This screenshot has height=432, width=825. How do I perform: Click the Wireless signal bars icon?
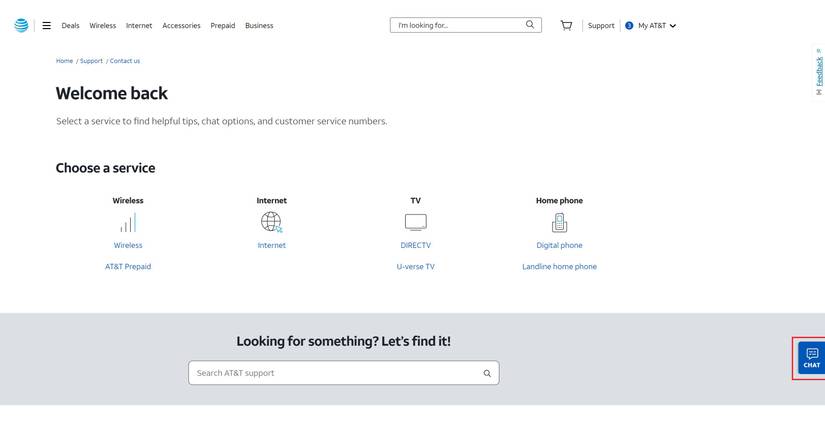128,222
